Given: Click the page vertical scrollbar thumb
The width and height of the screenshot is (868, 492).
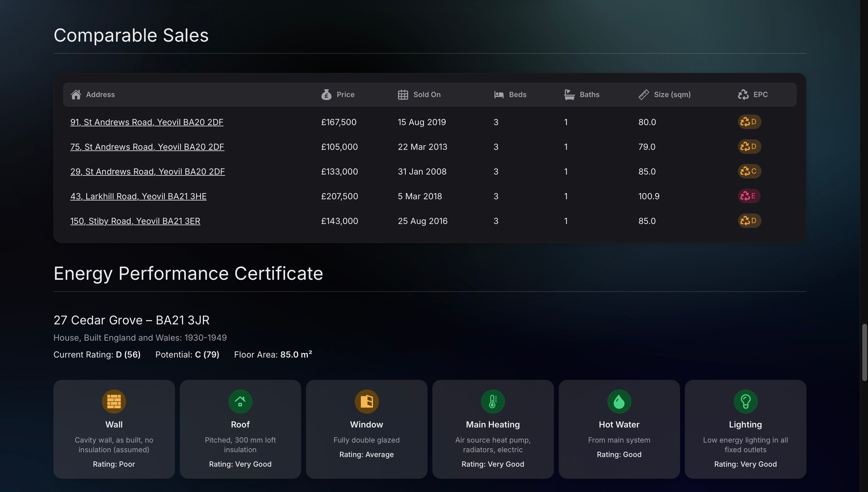Looking at the screenshot, I should coord(864,352).
